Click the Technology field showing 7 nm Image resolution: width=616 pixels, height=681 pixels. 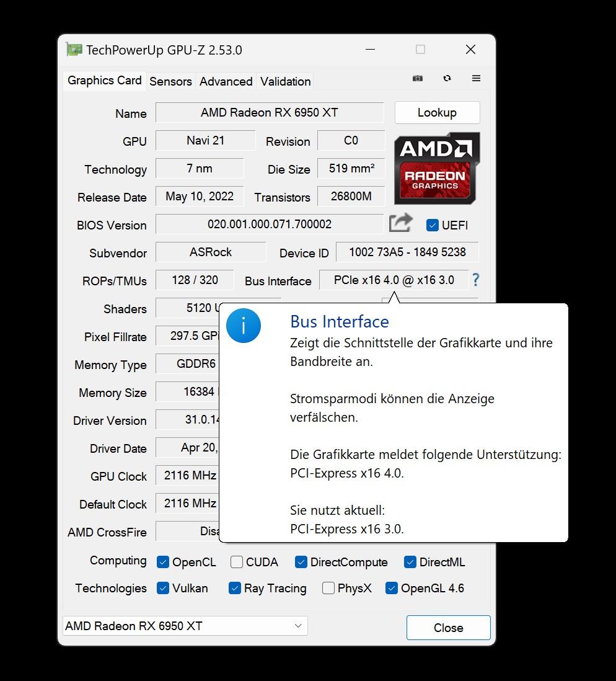pos(200,169)
